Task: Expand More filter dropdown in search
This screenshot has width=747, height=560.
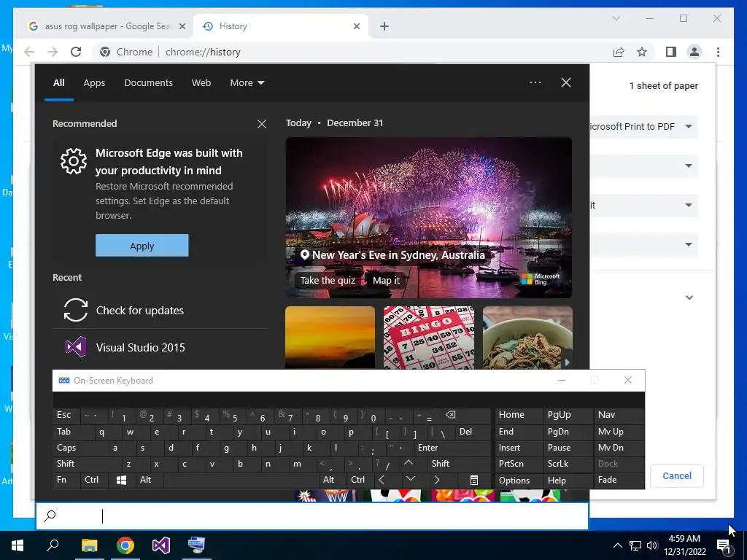Action: 247,83
